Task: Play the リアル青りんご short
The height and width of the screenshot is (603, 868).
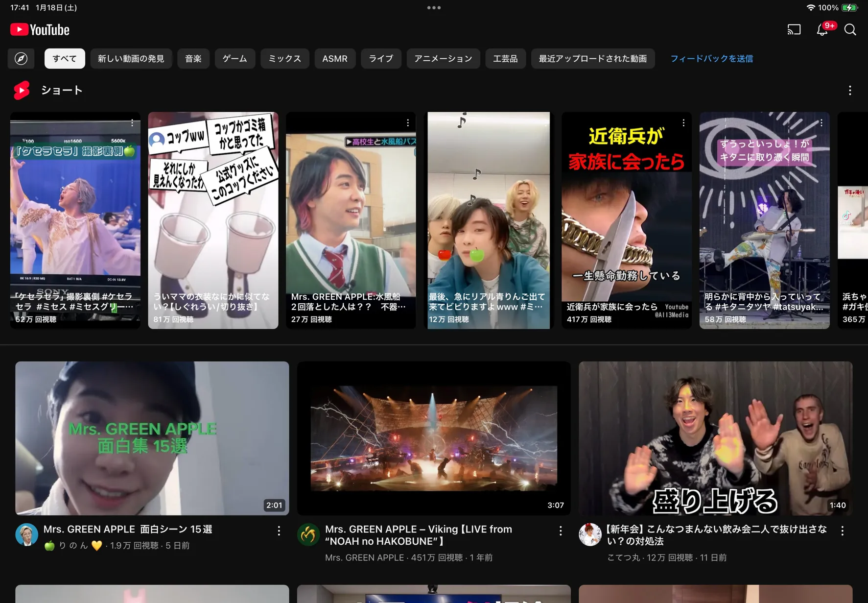Action: (x=489, y=220)
